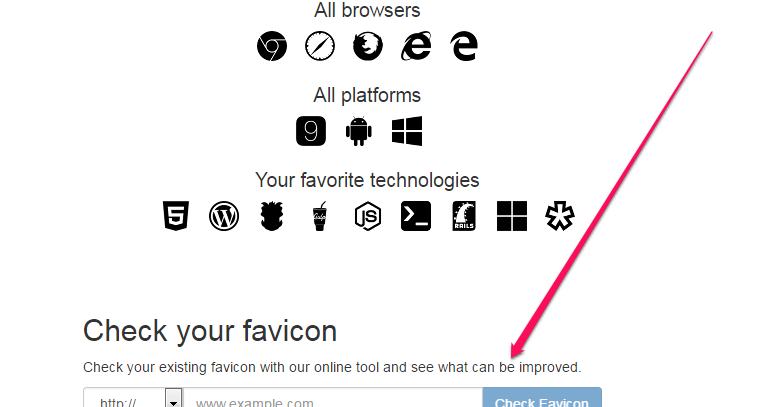
Task: Choose the asterisk technology icon
Action: (560, 216)
